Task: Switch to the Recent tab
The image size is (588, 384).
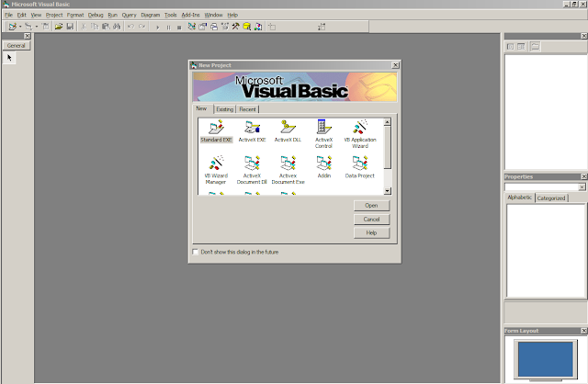Action: point(247,109)
